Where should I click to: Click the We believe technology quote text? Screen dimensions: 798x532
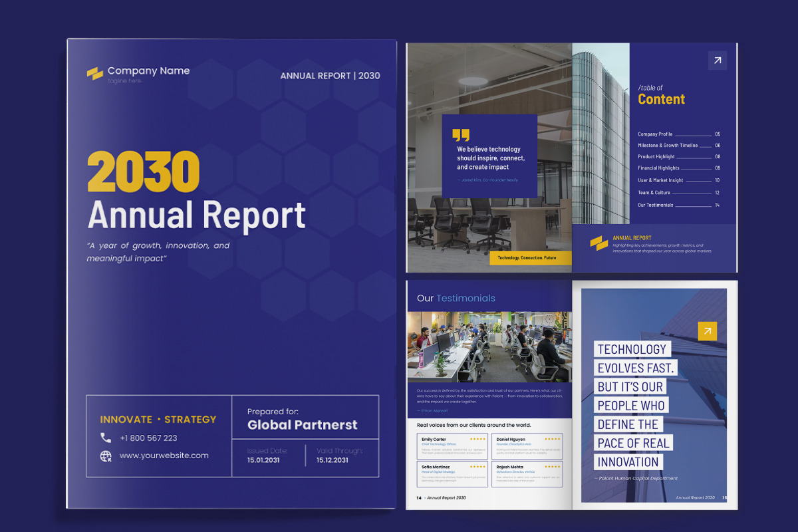(491, 158)
